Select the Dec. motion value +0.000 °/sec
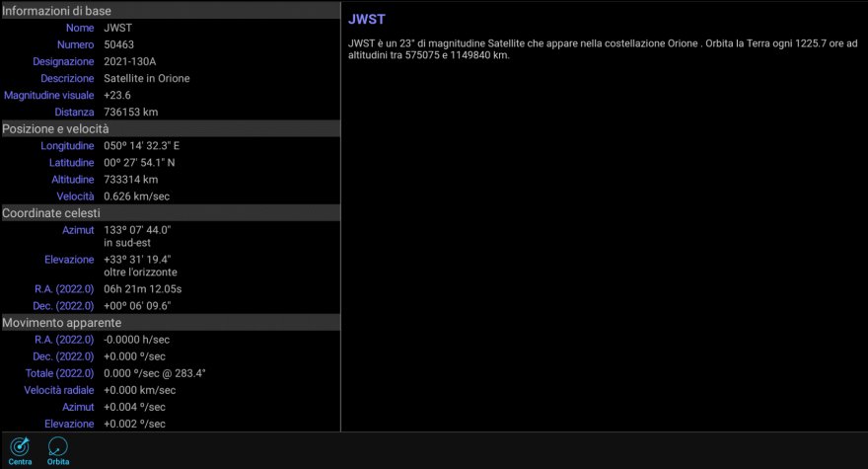Viewport: 868px width, 469px height. coord(134,356)
